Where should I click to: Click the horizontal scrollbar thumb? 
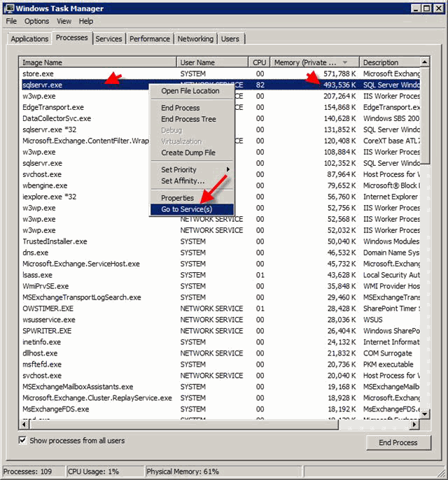tap(183, 424)
